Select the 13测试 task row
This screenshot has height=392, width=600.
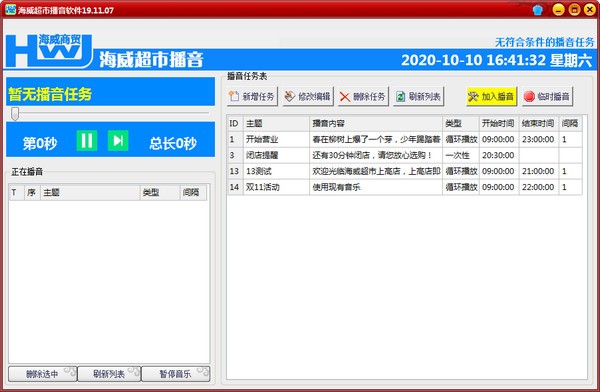point(405,171)
